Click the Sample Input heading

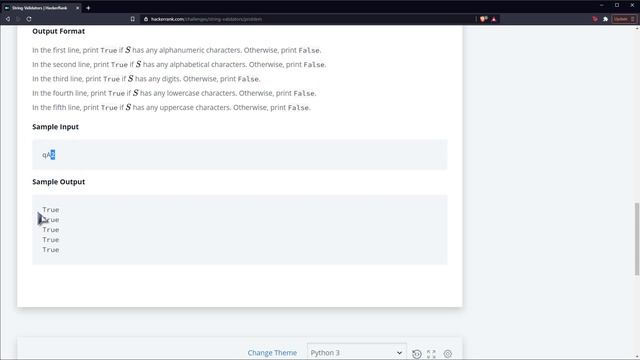pyautogui.click(x=56, y=127)
